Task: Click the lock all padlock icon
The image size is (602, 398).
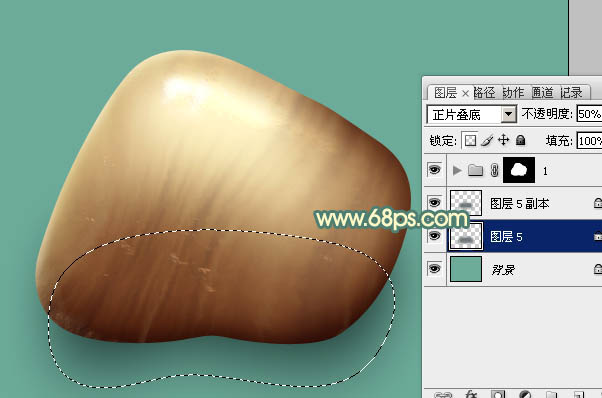Action: (x=520, y=140)
